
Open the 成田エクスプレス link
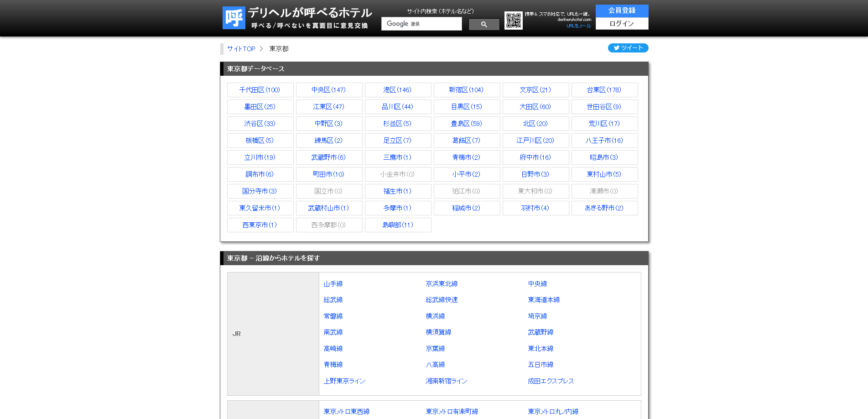click(x=551, y=381)
